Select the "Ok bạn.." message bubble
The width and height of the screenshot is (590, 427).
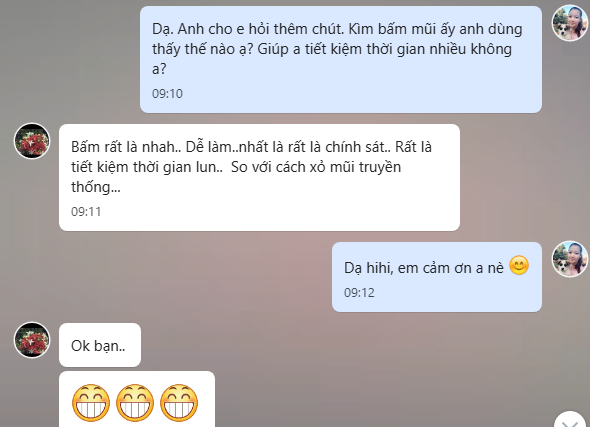click(x=100, y=345)
